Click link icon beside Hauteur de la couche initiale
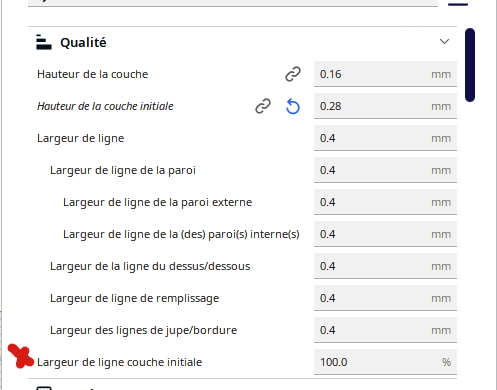 point(263,106)
